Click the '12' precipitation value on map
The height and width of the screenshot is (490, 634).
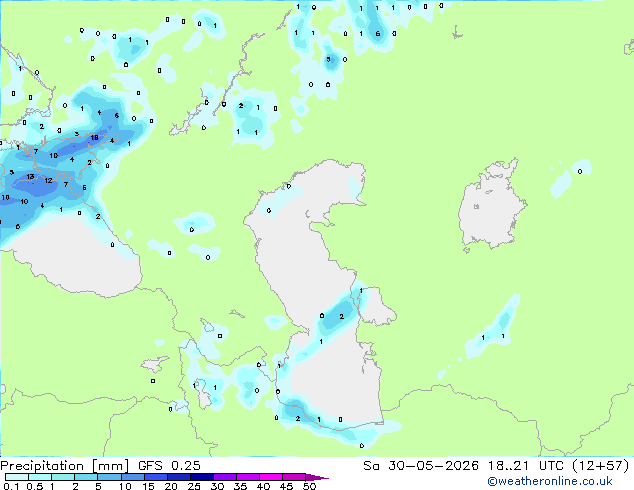point(48,180)
